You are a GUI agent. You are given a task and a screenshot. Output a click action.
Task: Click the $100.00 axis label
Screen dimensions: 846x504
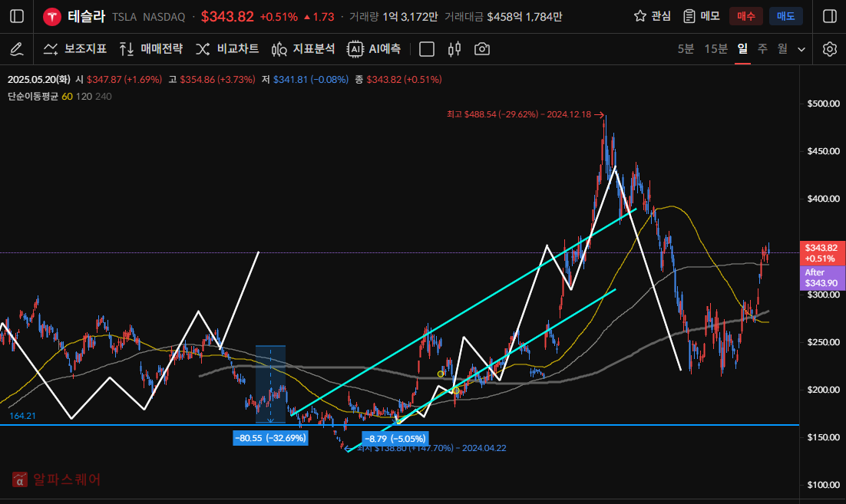coord(823,485)
